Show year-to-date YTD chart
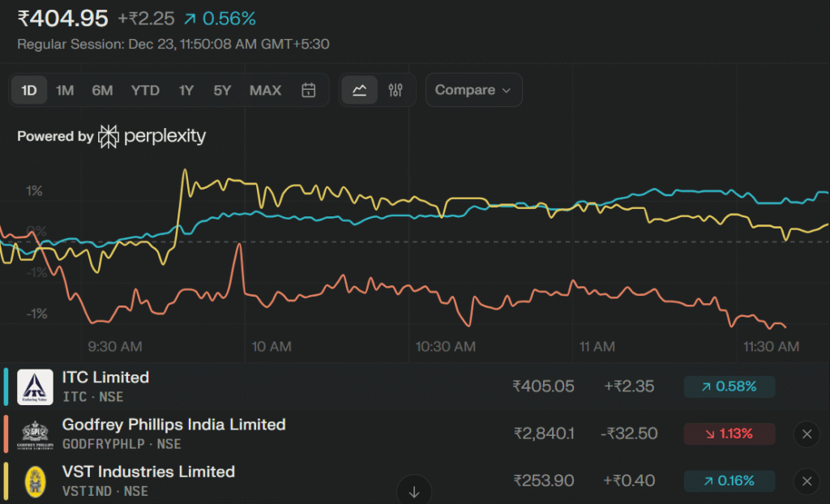Image resolution: width=830 pixels, height=504 pixels. pyautogui.click(x=145, y=90)
